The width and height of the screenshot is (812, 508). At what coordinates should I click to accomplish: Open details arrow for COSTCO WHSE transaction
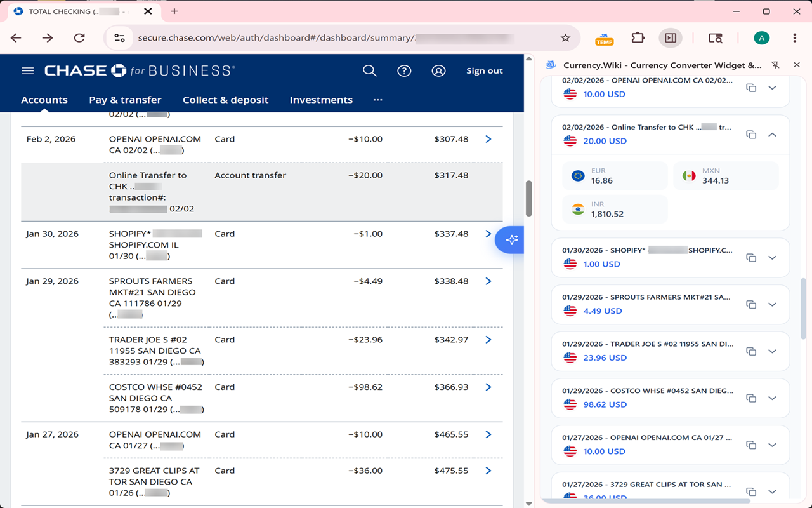(488, 387)
